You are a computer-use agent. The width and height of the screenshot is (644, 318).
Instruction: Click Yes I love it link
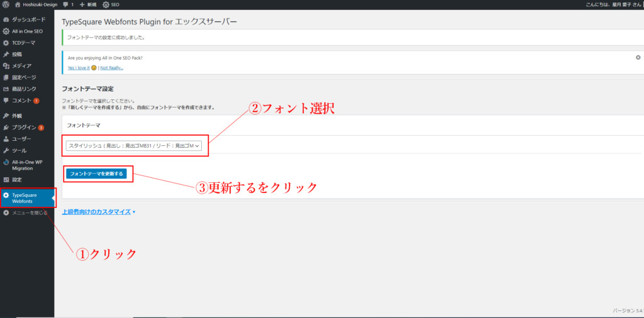pyautogui.click(x=79, y=68)
